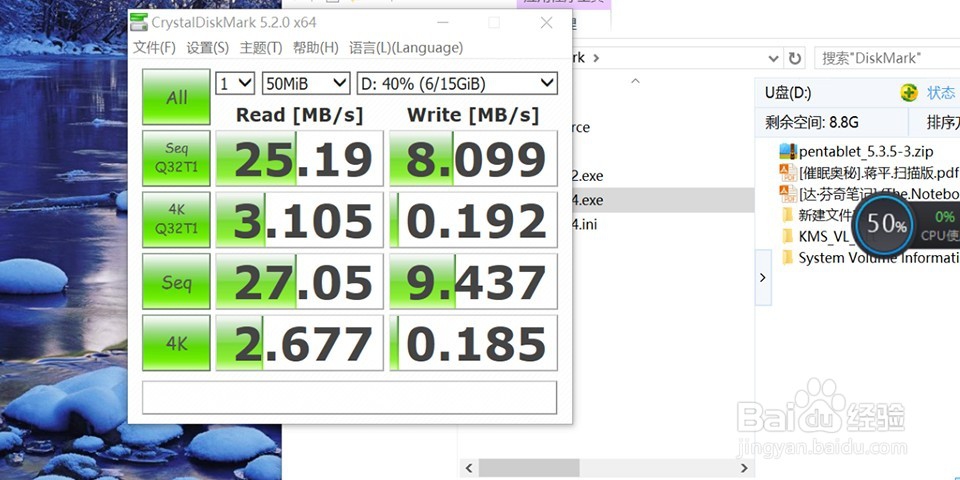Click the 50% memory usage floating widget
The width and height of the screenshot is (960, 480).
coord(885,225)
